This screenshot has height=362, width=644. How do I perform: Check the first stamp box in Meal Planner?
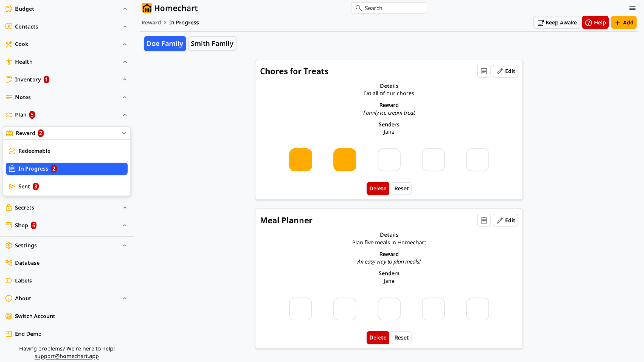300,309
